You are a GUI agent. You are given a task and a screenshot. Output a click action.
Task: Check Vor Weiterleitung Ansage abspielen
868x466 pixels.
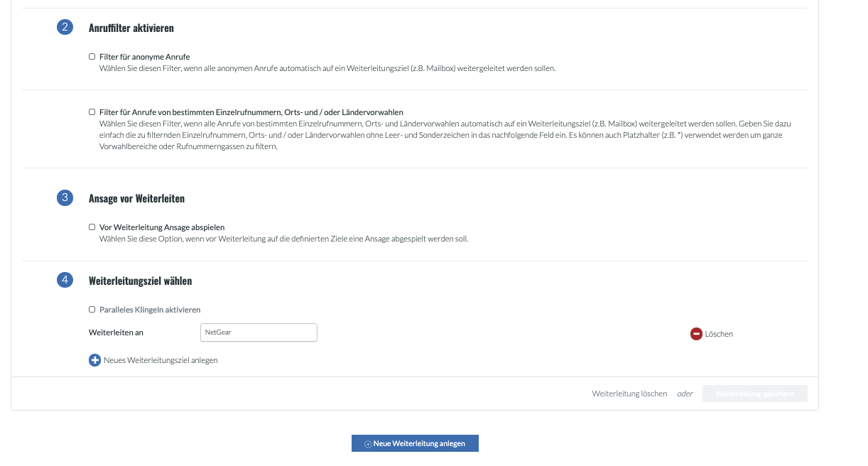92,227
